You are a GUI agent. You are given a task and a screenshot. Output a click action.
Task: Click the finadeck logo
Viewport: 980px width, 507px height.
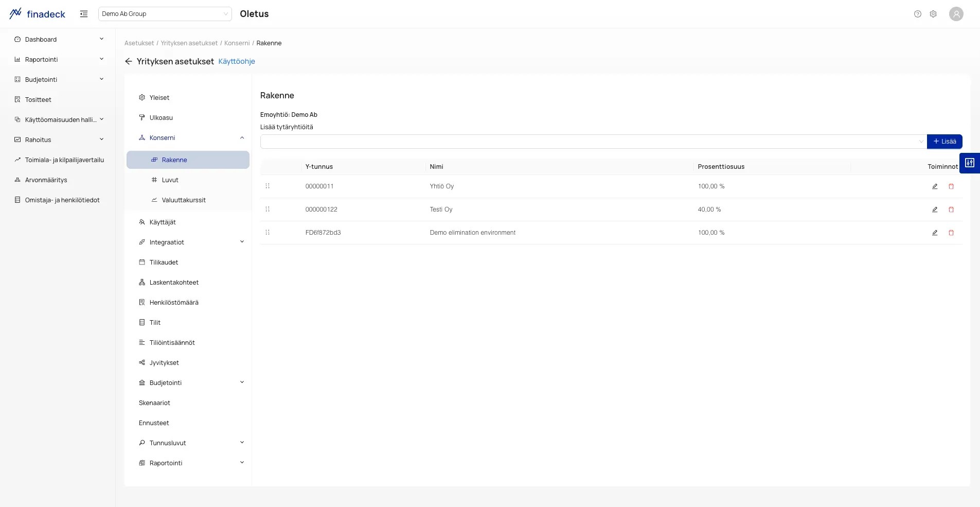point(38,14)
